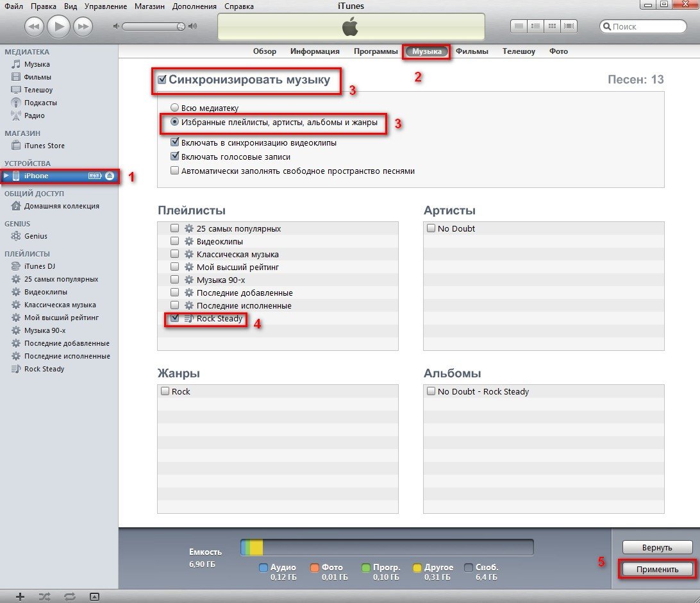Adjust the volume slider
The width and height of the screenshot is (700, 603).
pyautogui.click(x=154, y=27)
